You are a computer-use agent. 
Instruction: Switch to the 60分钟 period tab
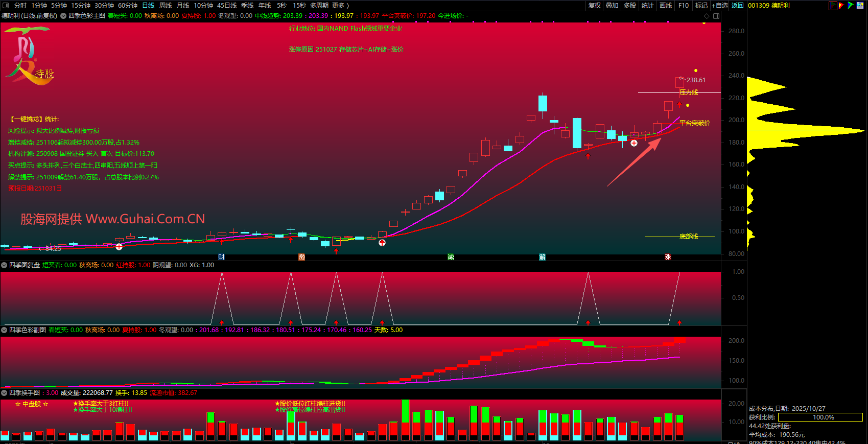[x=128, y=6]
